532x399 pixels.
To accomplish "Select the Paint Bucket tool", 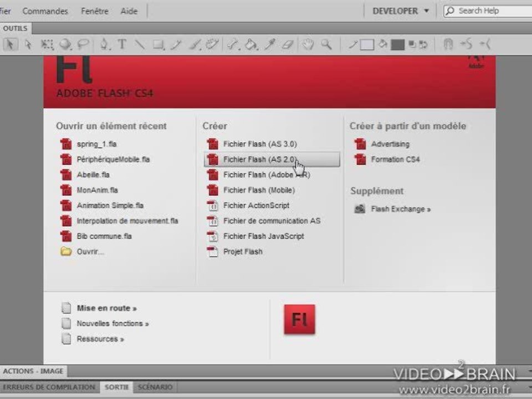I will [x=252, y=44].
